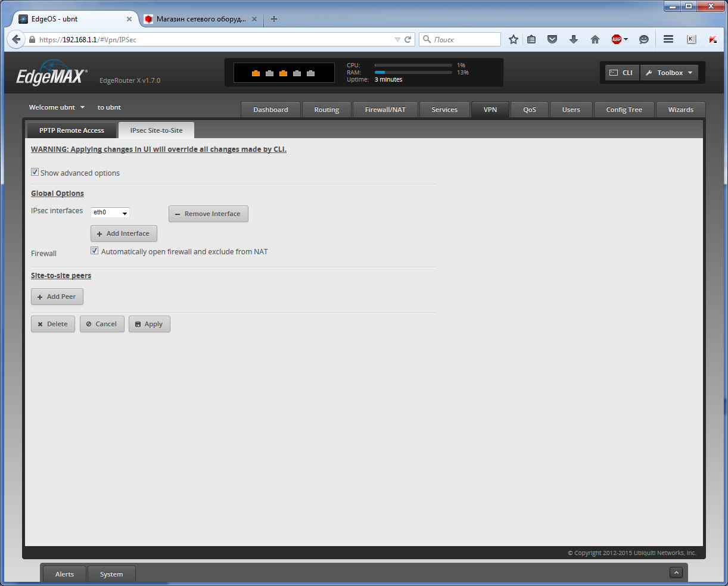Uncheck Show advanced options

(x=35, y=172)
